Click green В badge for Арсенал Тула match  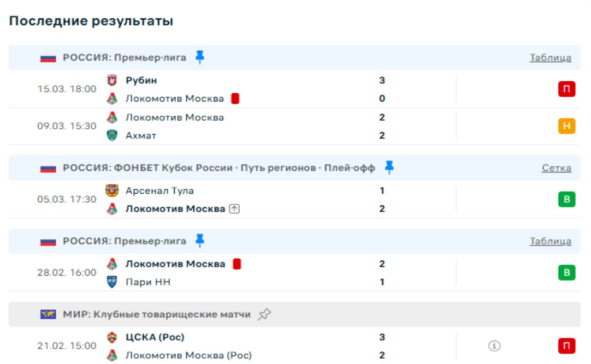tap(566, 199)
